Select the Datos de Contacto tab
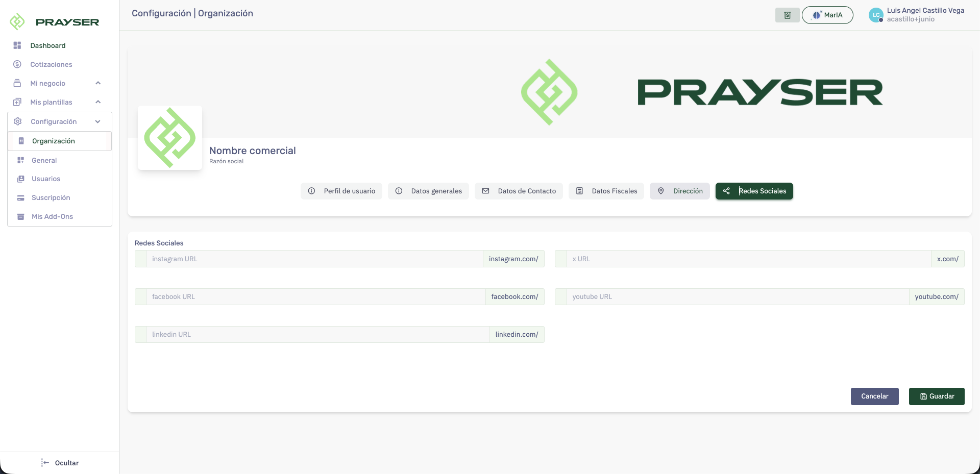 pyautogui.click(x=519, y=191)
